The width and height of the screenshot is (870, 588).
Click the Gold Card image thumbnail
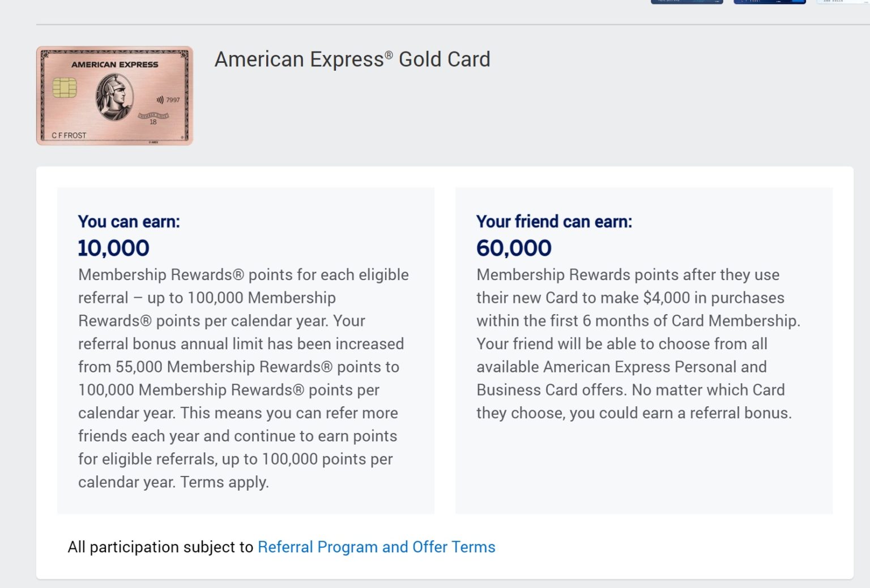coord(114,95)
